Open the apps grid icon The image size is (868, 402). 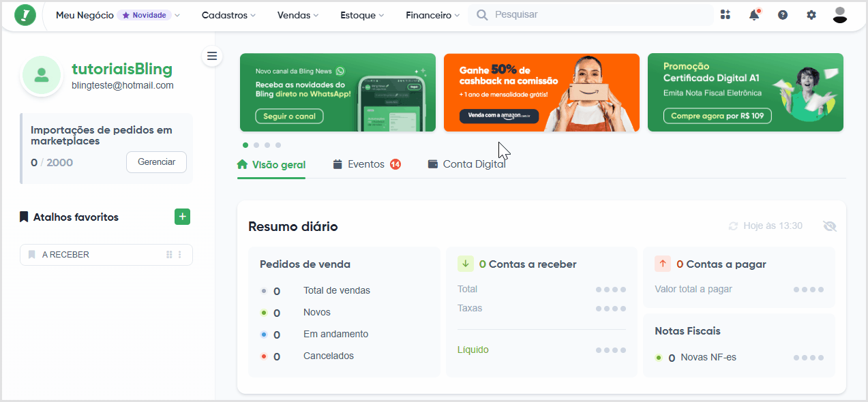pos(725,15)
